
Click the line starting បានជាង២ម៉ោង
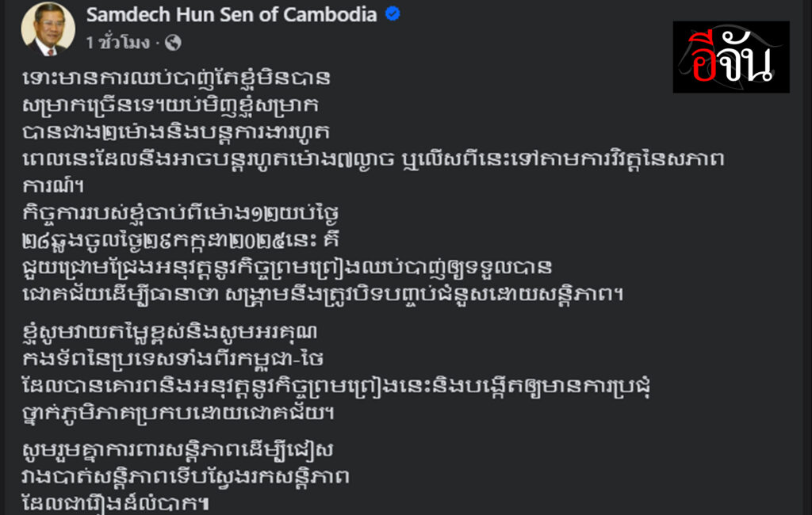176,132
